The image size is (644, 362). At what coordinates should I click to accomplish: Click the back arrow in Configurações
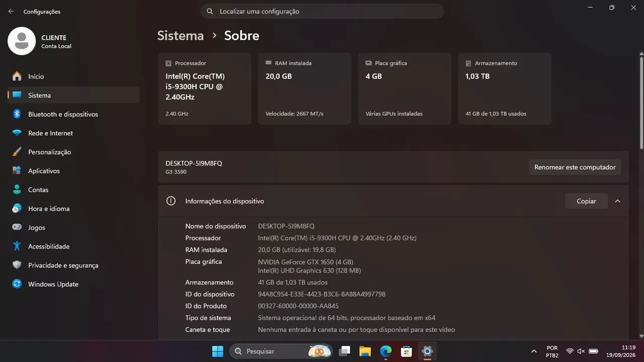click(11, 11)
